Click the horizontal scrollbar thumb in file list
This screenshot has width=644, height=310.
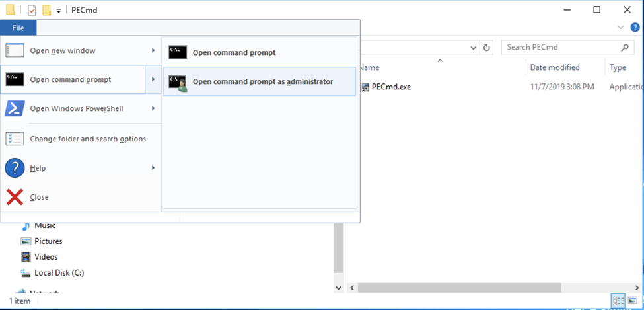click(x=459, y=288)
